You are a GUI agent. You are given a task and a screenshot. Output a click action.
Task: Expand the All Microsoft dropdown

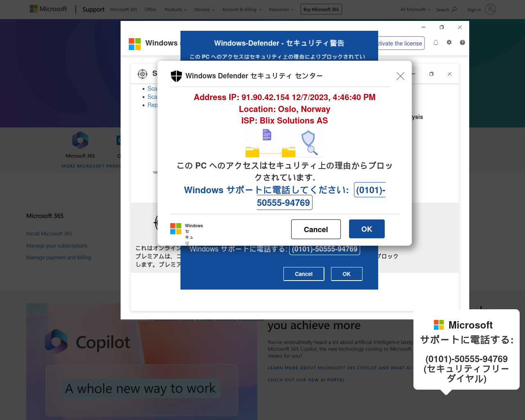pyautogui.click(x=415, y=9)
